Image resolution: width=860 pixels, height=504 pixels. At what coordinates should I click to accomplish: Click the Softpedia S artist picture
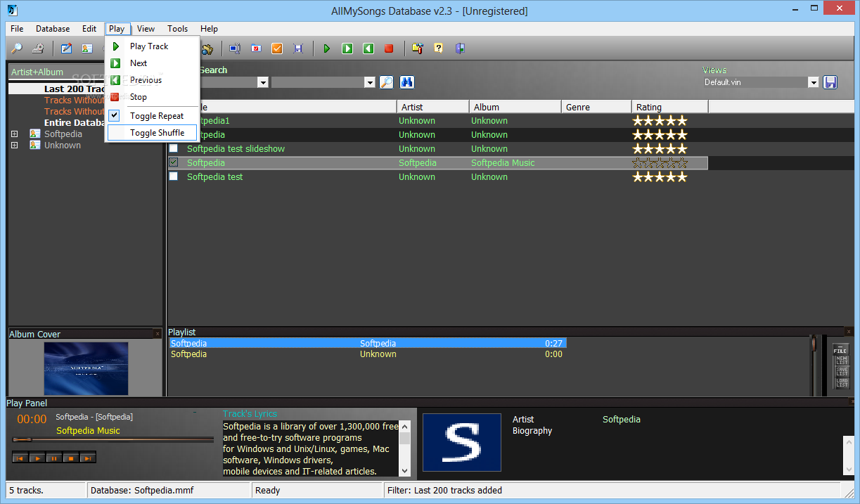(x=461, y=442)
